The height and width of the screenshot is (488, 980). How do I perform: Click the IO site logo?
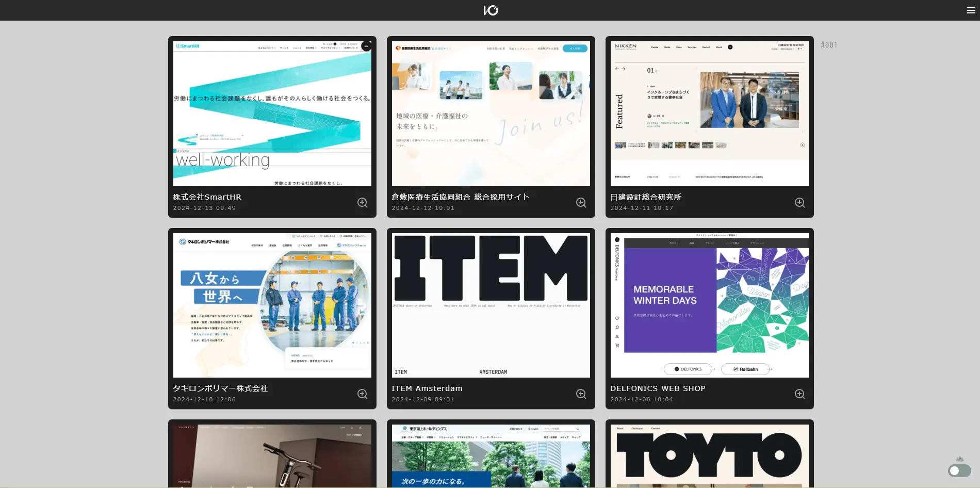[491, 10]
